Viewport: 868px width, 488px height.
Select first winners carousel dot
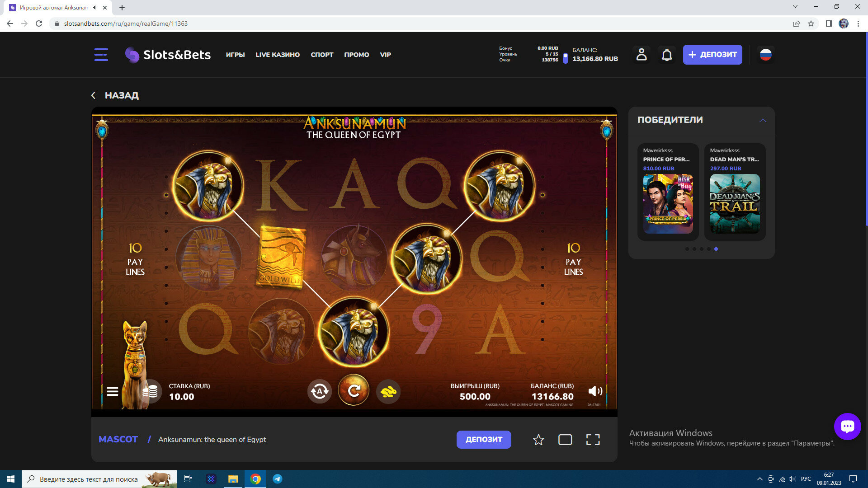tap(687, 249)
